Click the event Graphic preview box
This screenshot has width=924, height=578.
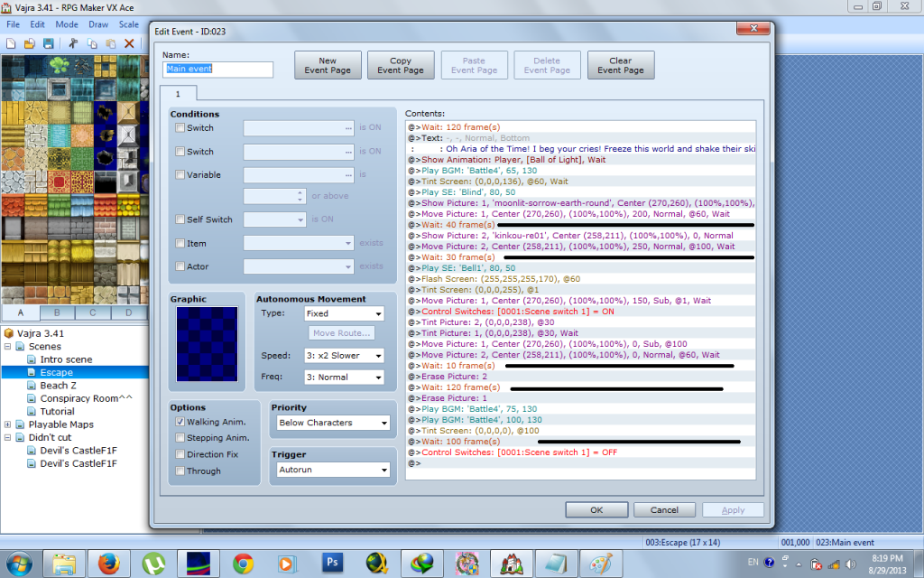click(x=207, y=343)
